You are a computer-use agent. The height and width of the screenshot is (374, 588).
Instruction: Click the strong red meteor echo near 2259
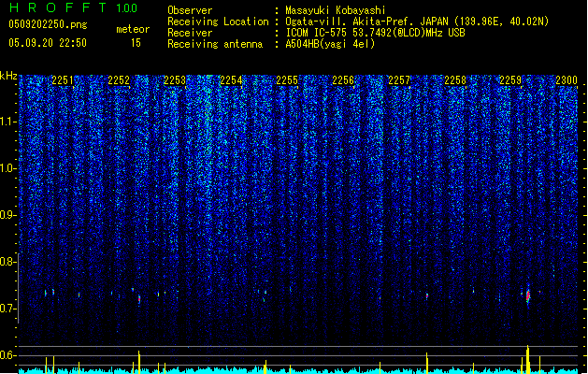click(x=528, y=296)
